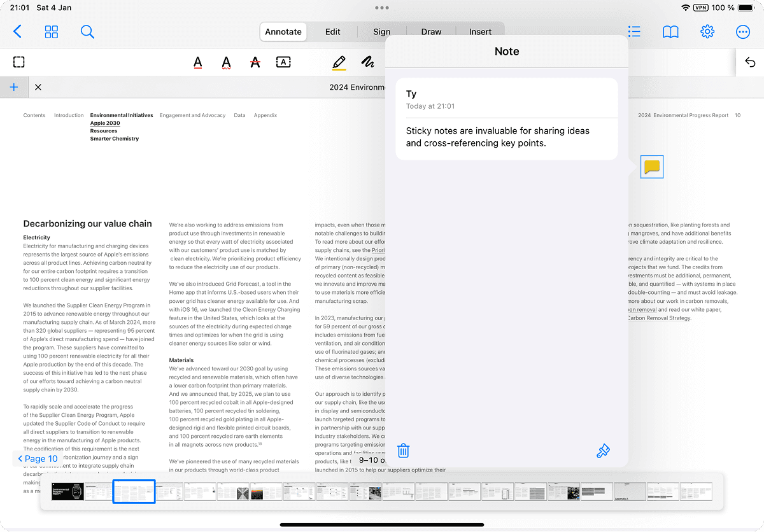Open the Smarter Chemistry link
Image resolution: width=764 pixels, height=532 pixels.
pyautogui.click(x=115, y=138)
